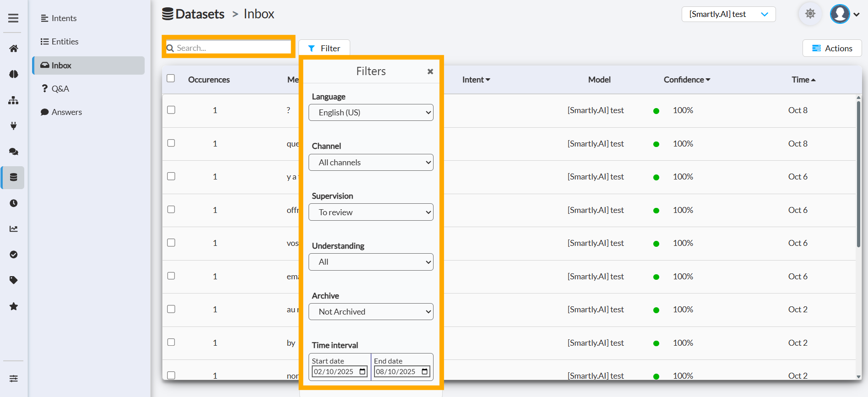Open the Understanding dropdown
868x397 pixels.
pyautogui.click(x=371, y=262)
